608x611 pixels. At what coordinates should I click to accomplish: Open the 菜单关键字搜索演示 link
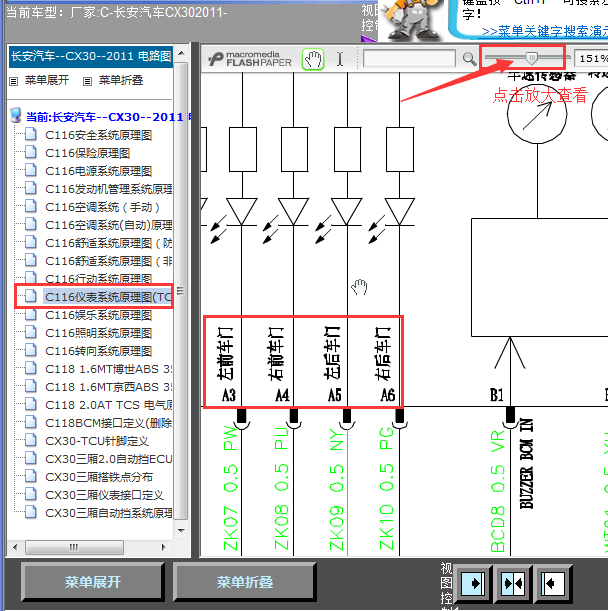tap(545, 31)
